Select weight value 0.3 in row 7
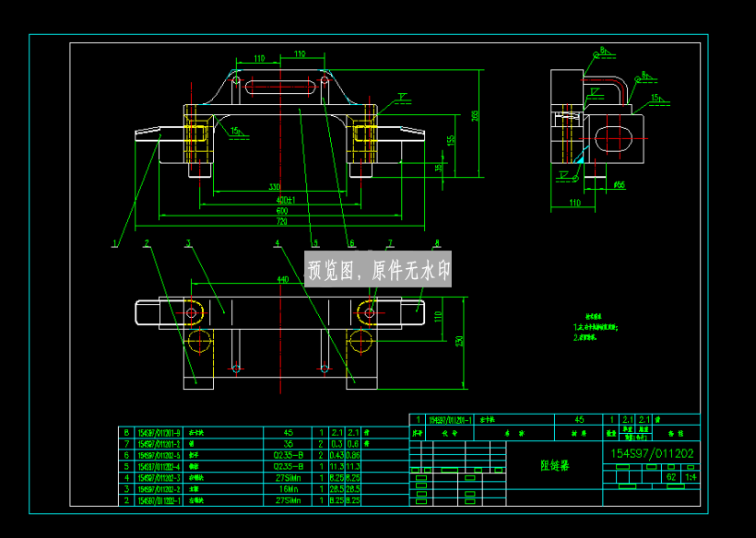This screenshot has height=538, width=756. [337, 444]
